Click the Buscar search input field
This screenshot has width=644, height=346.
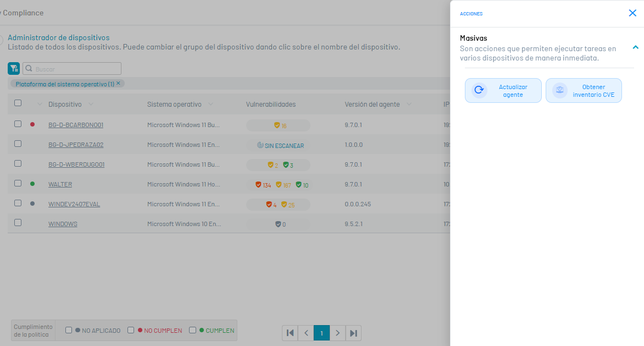pos(76,69)
